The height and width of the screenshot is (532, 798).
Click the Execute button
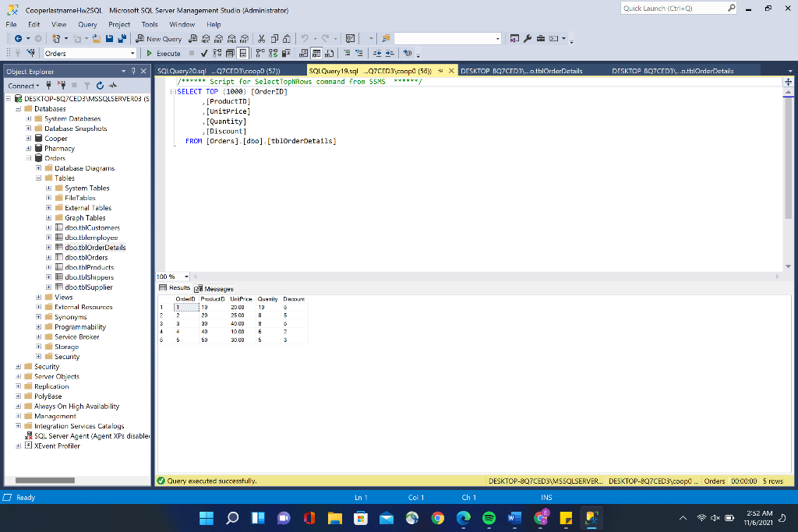[x=164, y=54]
